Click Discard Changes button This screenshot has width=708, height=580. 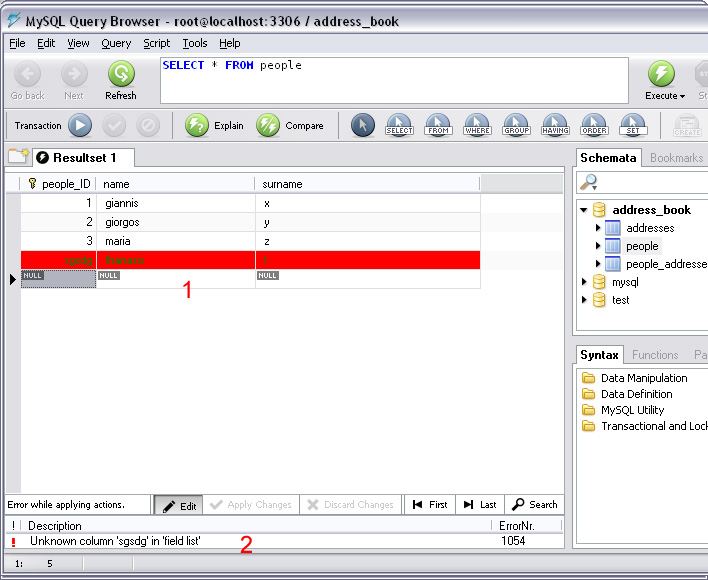click(350, 505)
